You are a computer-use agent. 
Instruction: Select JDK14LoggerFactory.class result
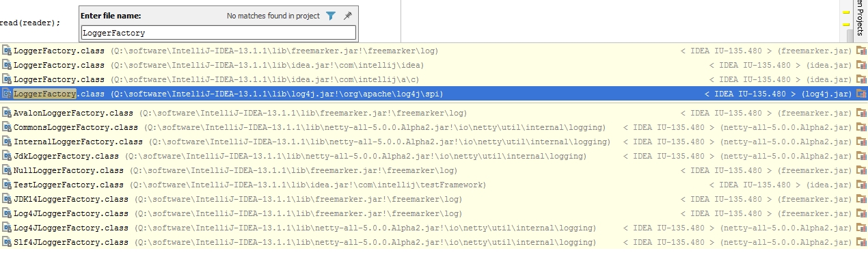tap(434, 199)
